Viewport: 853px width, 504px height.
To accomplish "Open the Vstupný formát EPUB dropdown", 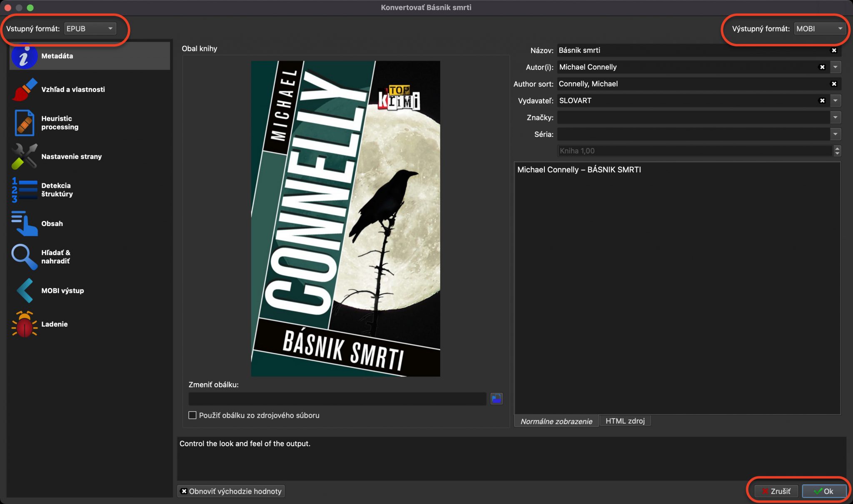I will click(x=90, y=29).
